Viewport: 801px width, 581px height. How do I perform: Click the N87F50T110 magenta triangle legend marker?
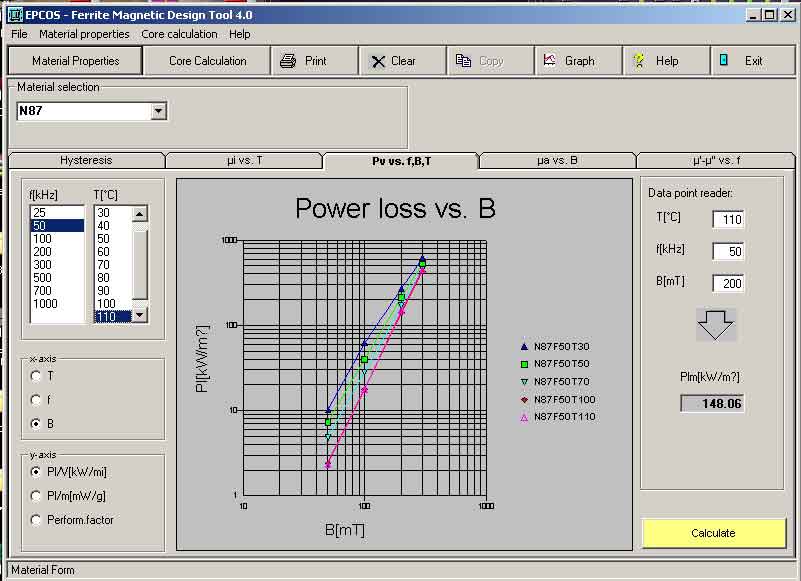[524, 417]
